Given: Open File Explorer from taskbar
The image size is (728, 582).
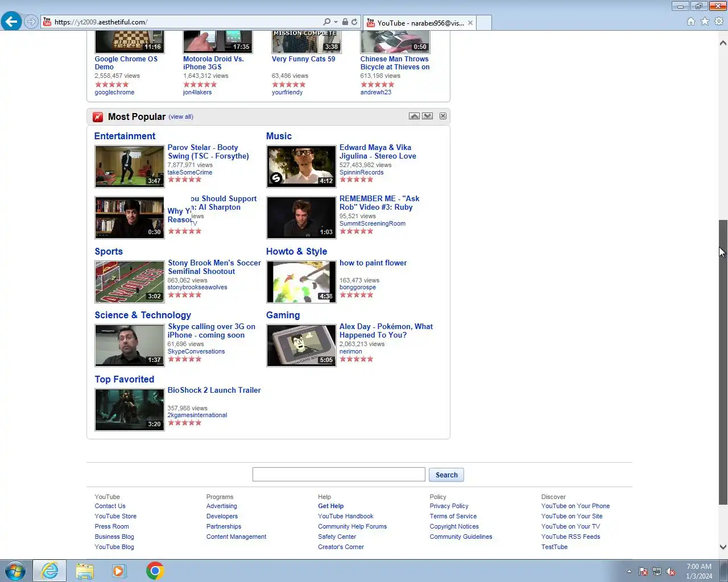Looking at the screenshot, I should (x=85, y=571).
